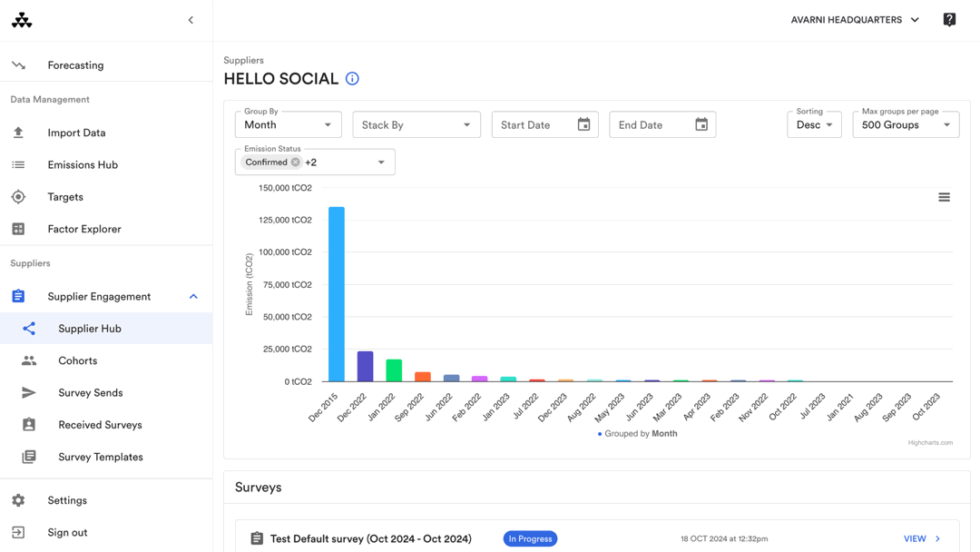Click the Suppliers breadcrumb link
Viewport: 980px width, 552px height.
(244, 60)
